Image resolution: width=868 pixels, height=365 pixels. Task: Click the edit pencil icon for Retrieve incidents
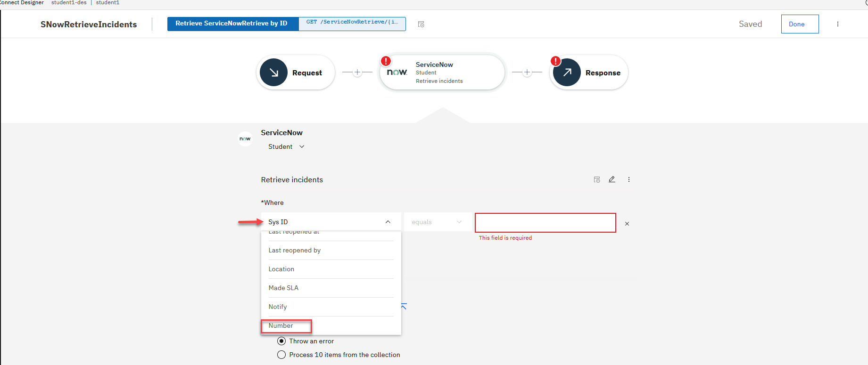coord(612,179)
